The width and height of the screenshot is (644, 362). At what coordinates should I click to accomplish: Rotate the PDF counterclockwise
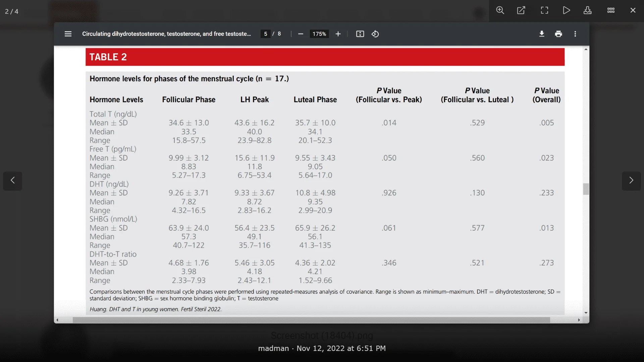point(375,34)
